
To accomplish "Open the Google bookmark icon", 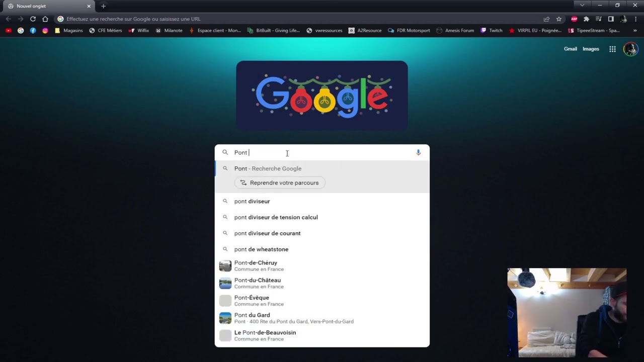I will point(21,30).
